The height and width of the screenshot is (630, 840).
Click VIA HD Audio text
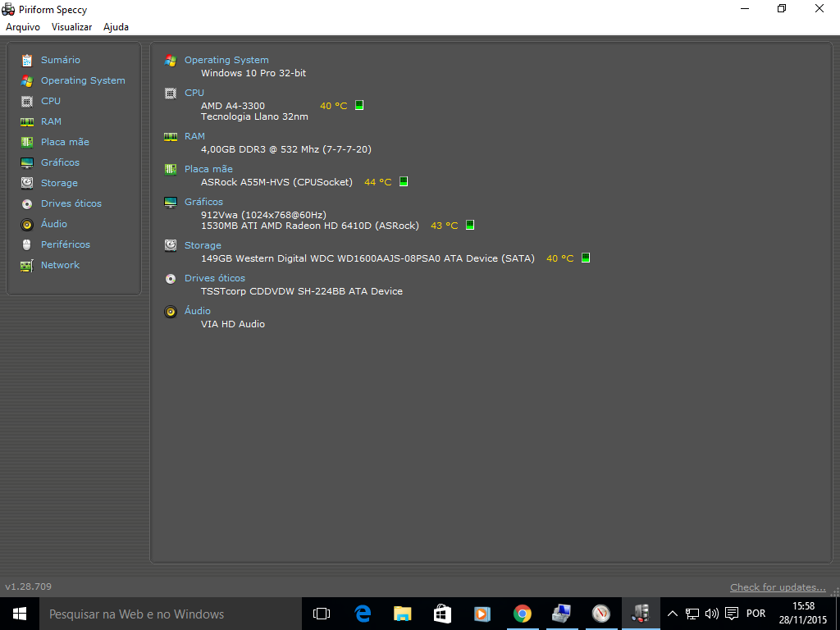coord(233,324)
